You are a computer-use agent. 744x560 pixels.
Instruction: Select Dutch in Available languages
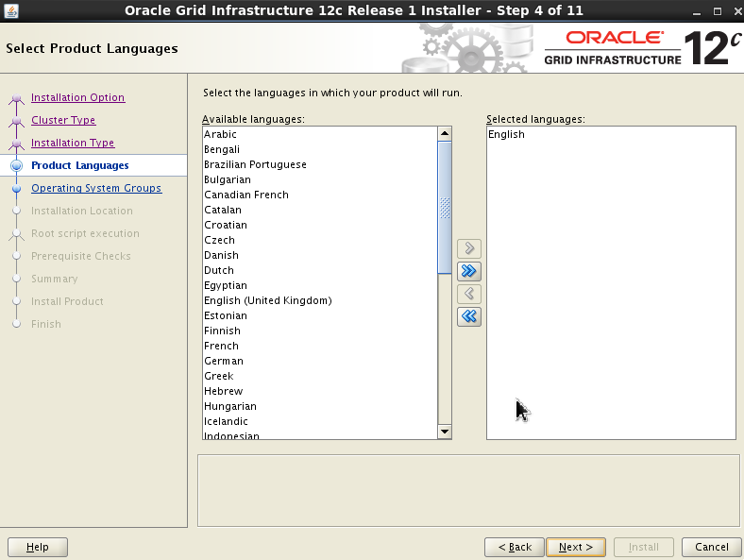pos(320,270)
